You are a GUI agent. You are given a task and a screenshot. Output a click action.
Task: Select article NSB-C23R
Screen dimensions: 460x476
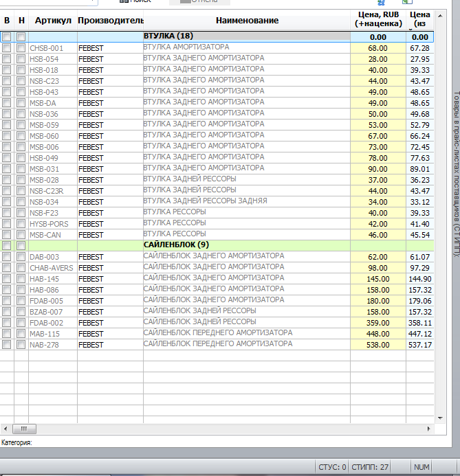(x=47, y=191)
